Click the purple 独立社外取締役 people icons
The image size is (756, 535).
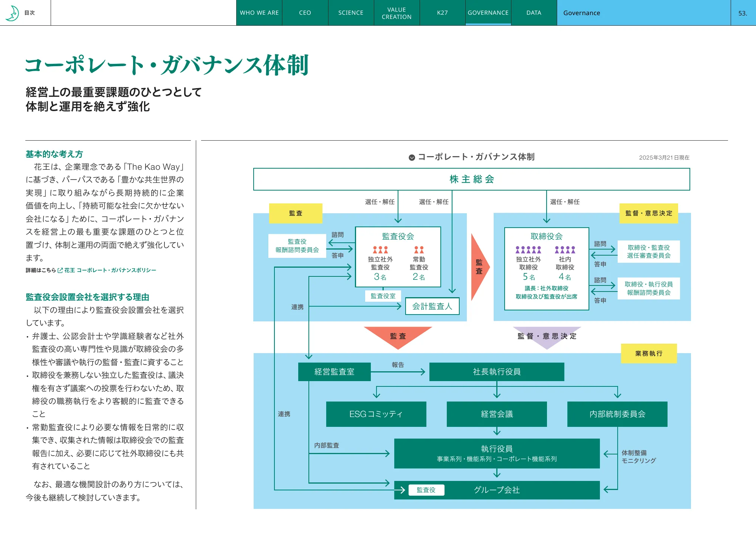[528, 250]
